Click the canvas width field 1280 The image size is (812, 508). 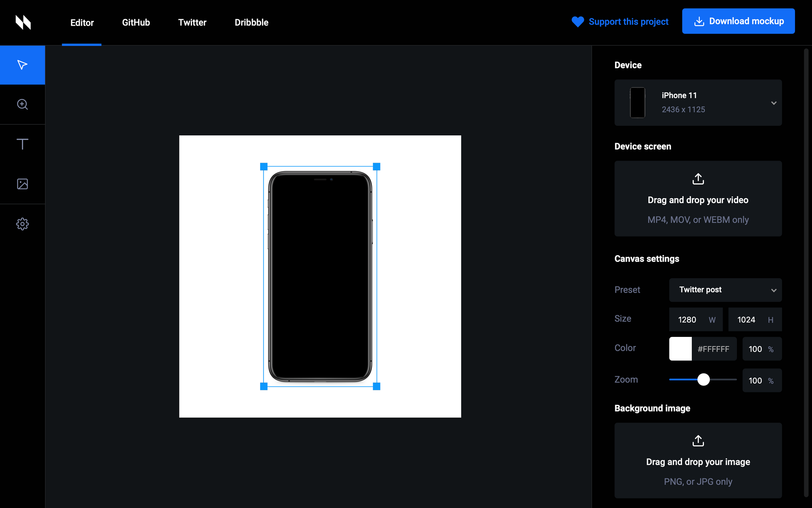[x=687, y=320]
